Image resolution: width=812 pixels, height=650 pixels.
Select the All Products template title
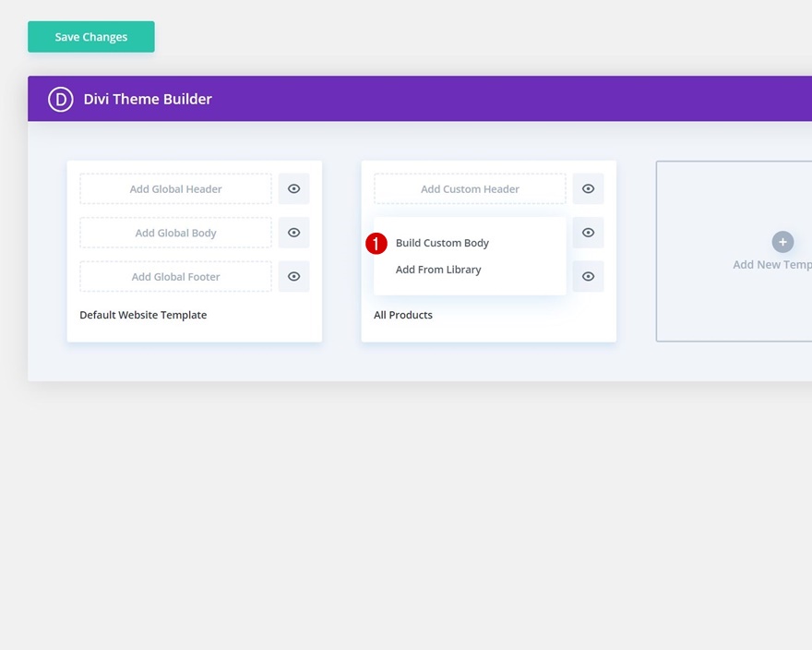[403, 315]
